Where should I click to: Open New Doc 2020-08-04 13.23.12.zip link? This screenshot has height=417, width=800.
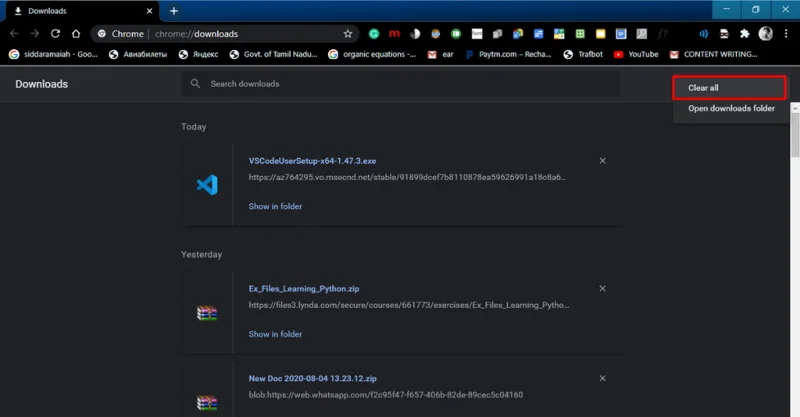coord(313,378)
